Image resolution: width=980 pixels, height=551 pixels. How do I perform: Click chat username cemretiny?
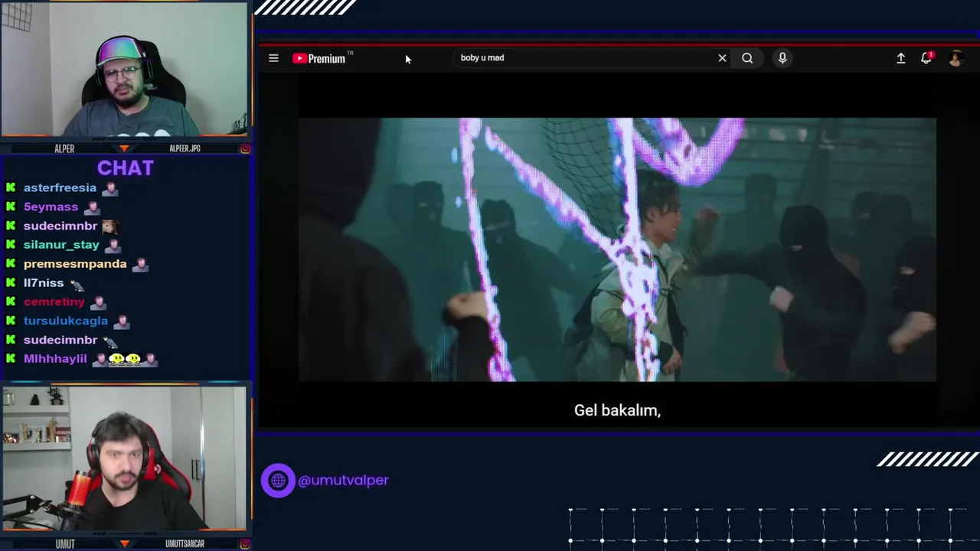pyautogui.click(x=54, y=302)
